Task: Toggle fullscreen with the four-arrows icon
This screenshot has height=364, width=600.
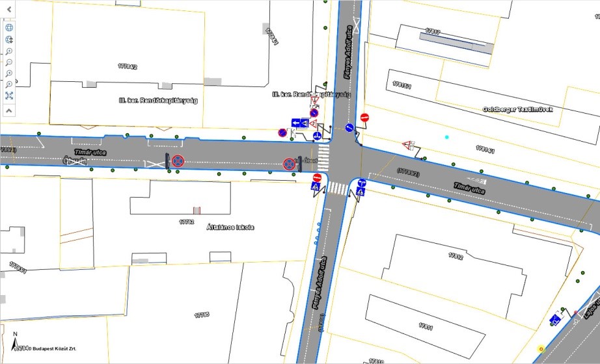Action: pyautogui.click(x=9, y=96)
